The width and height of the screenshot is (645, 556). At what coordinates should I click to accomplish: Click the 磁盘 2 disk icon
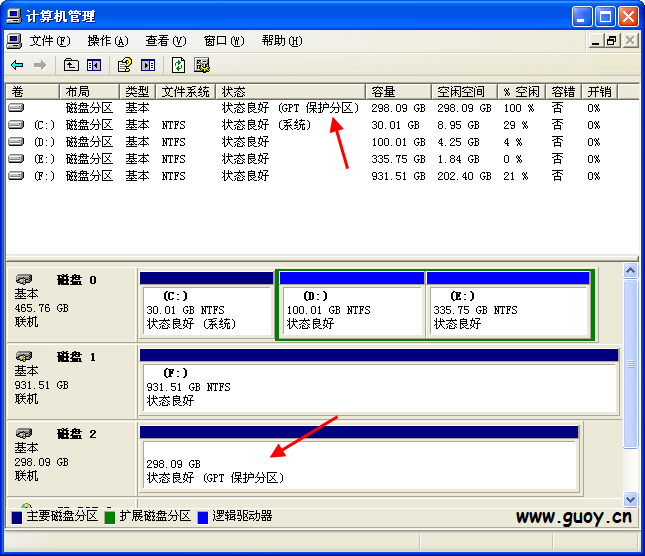tap(24, 433)
